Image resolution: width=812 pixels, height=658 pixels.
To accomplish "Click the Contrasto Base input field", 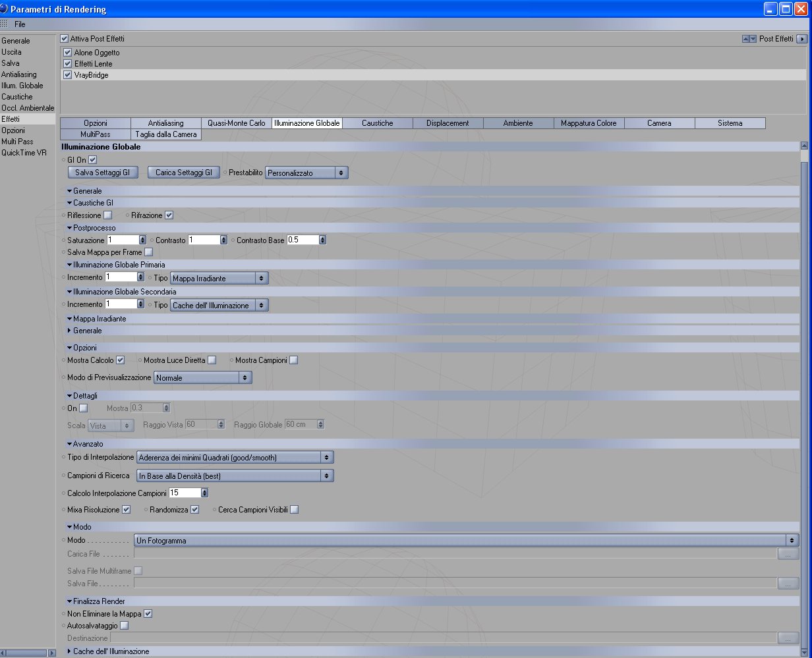I will click(303, 240).
